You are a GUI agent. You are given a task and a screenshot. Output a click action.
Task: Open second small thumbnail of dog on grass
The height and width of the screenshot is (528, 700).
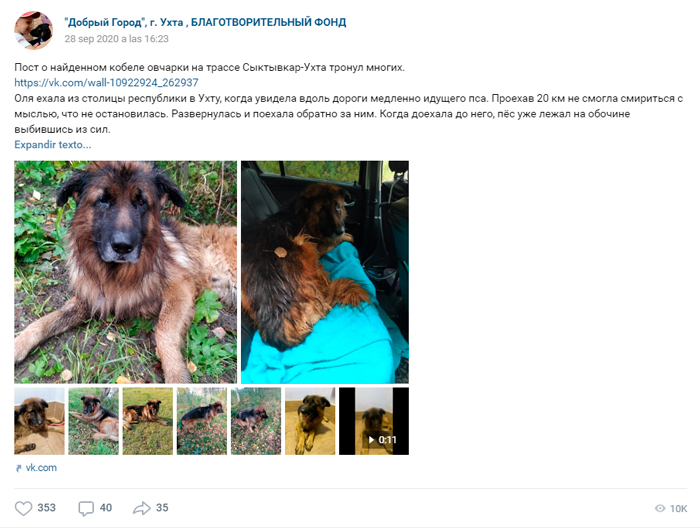(93, 421)
